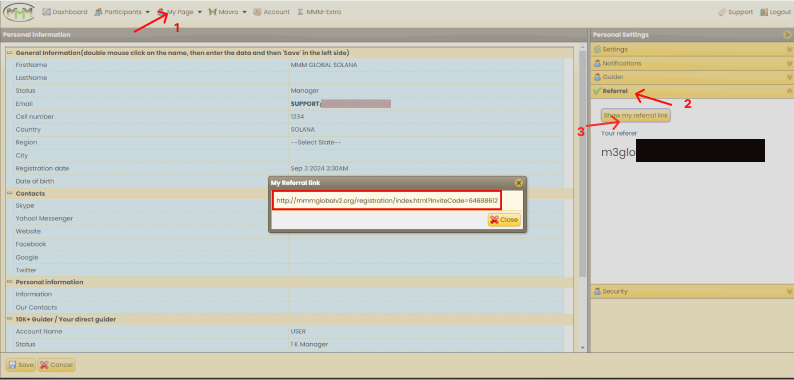Click the Facebook row label

point(31,244)
